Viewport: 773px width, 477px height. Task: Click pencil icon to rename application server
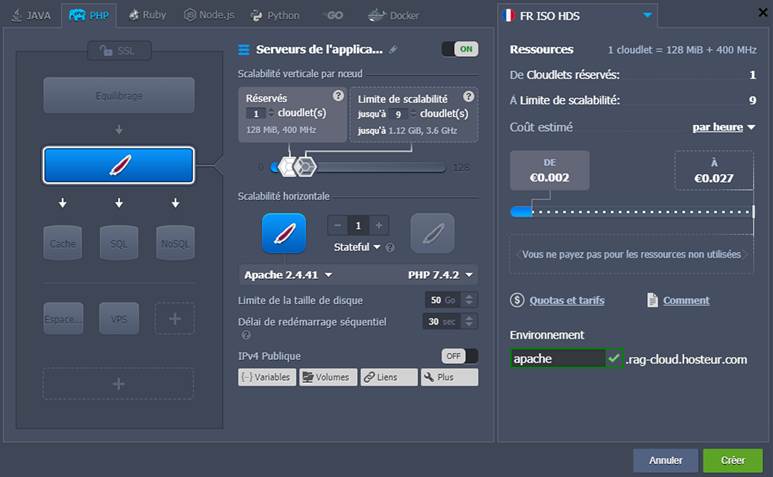point(393,50)
